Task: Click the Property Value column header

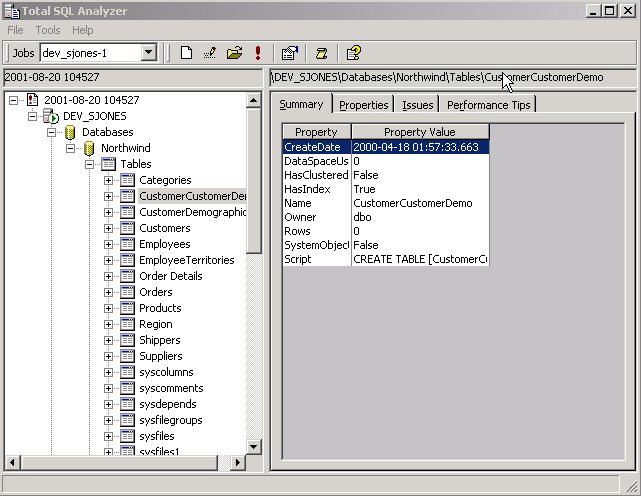Action: coord(419,132)
